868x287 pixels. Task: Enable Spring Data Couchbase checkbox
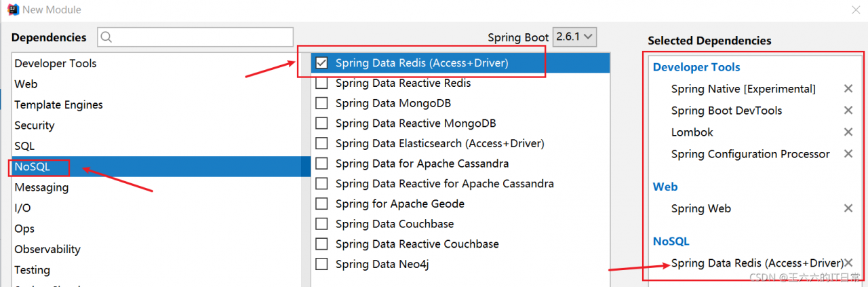[x=322, y=224]
